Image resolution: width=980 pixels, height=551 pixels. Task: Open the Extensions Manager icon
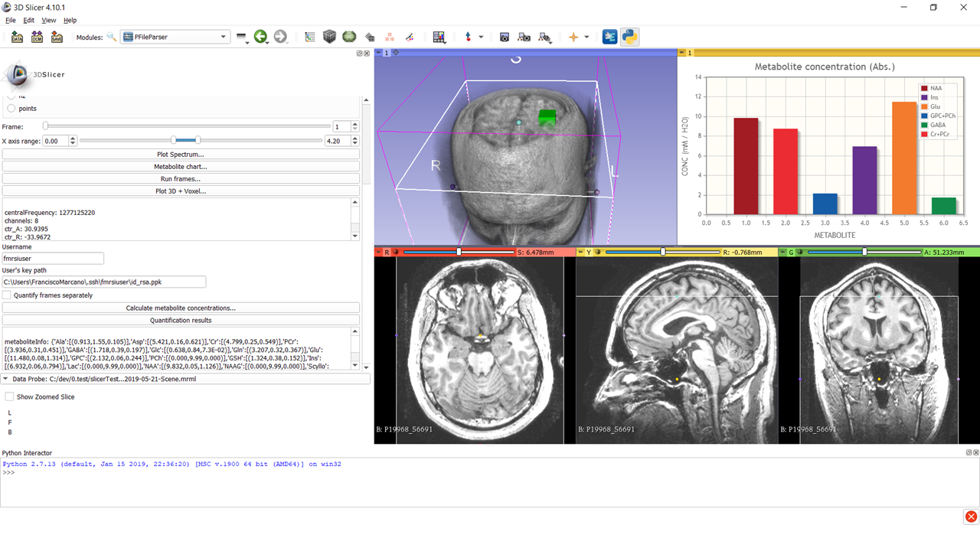tap(609, 37)
